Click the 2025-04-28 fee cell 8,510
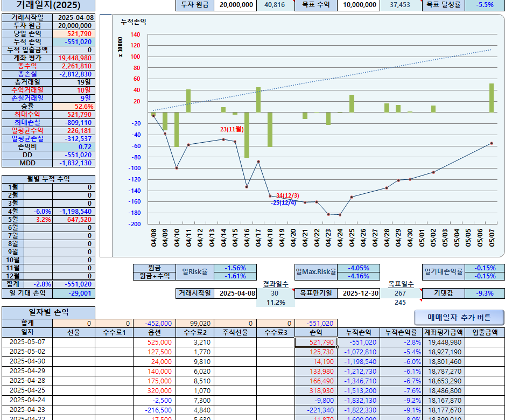Screen dimensions: 505x420 click(x=195, y=381)
